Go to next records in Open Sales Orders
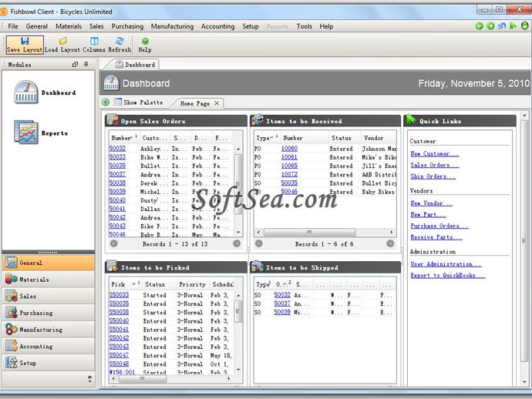Screen dimensions: 532x399 tap(237, 243)
